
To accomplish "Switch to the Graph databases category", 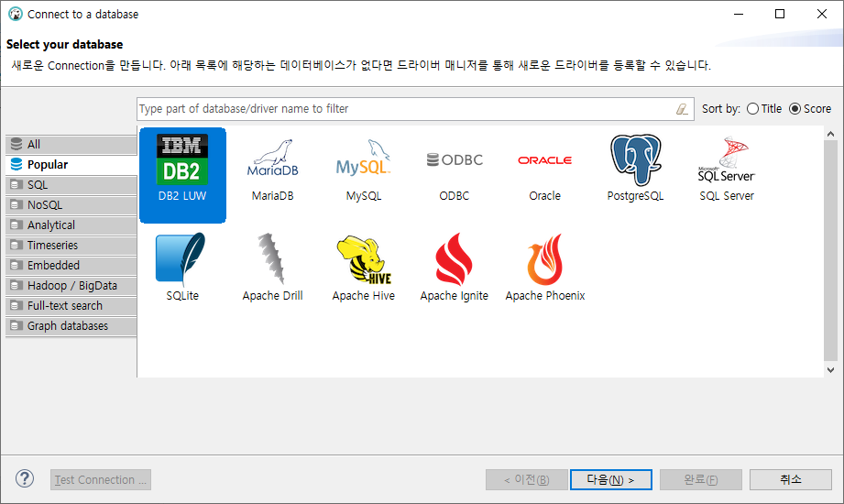I will point(71,326).
